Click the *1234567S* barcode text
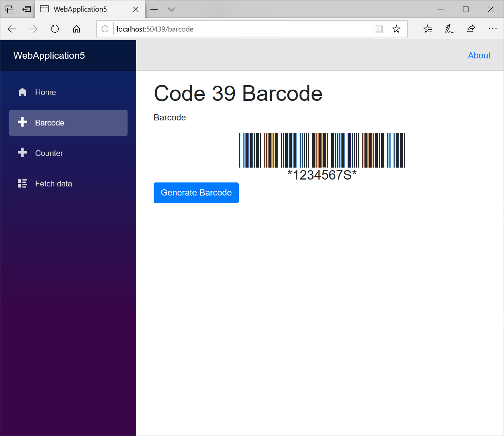Screen dimensions: 504x436 point(322,175)
